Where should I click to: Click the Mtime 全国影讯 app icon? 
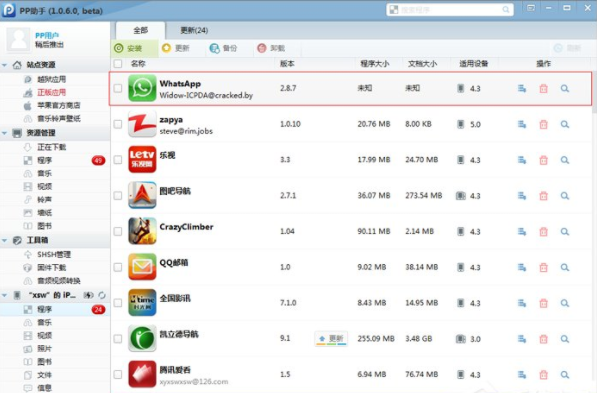[x=142, y=303]
